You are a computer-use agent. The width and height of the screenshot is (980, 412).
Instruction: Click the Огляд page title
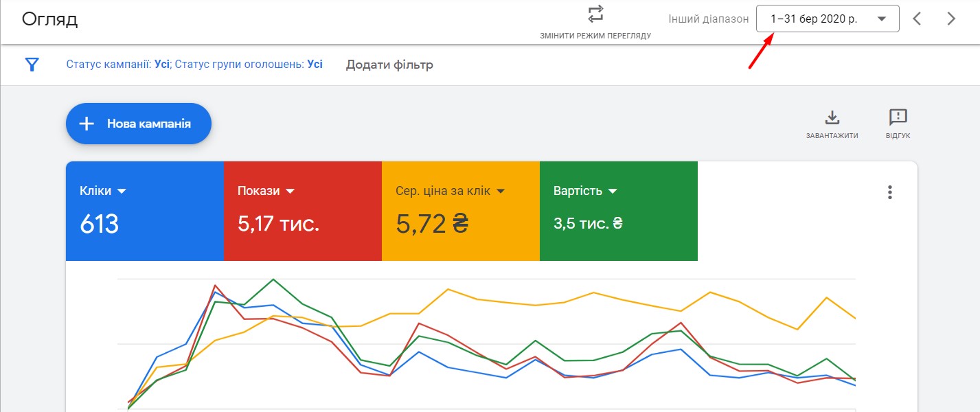[50, 19]
